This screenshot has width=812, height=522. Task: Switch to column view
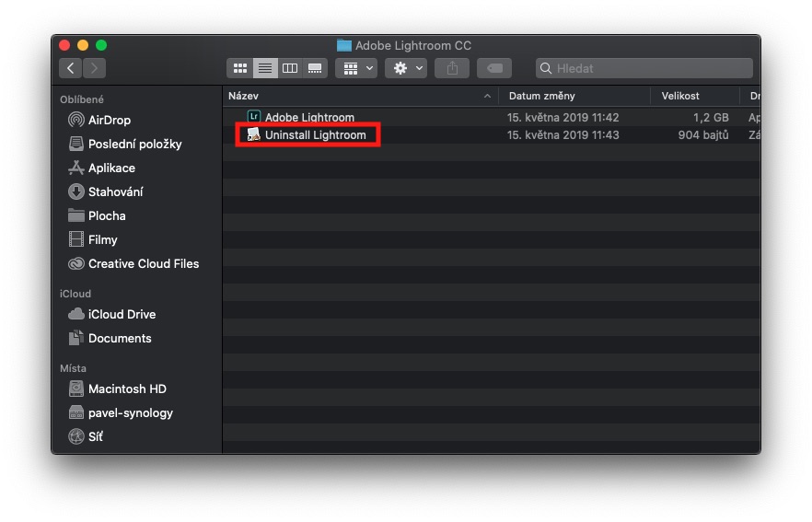coord(290,68)
